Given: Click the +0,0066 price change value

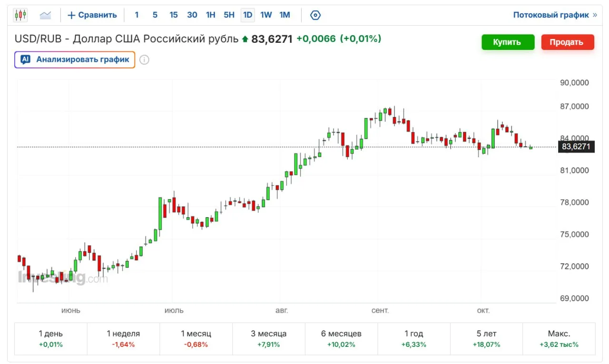Looking at the screenshot, I should (x=316, y=39).
